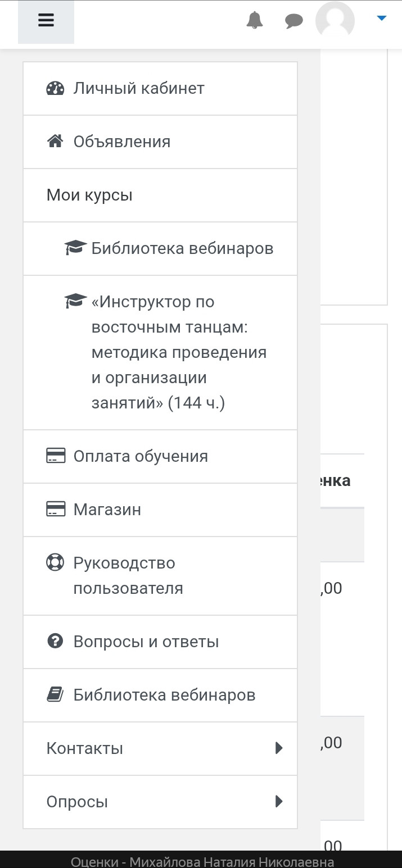
Task: Click graduation cap icon by Инструктор course
Action: point(75,301)
